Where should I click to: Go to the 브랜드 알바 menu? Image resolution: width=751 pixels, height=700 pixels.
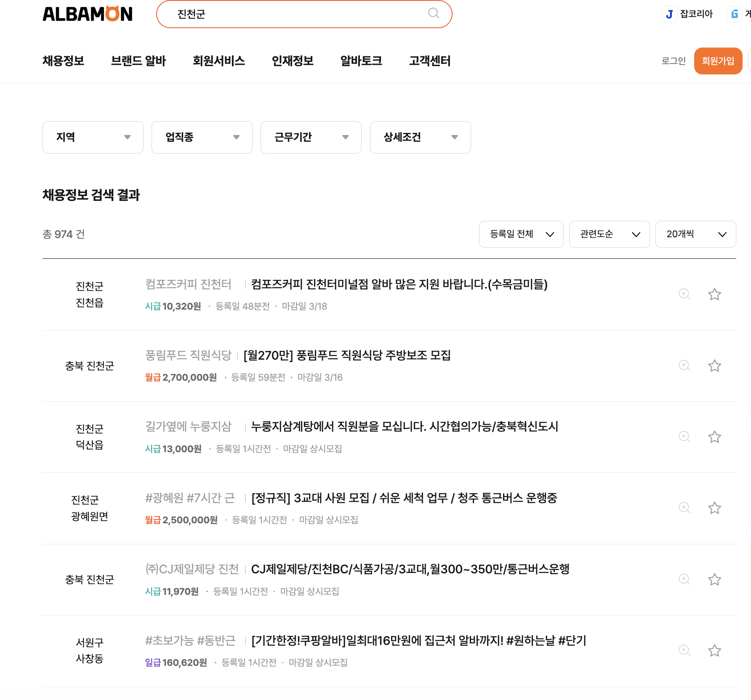138,61
